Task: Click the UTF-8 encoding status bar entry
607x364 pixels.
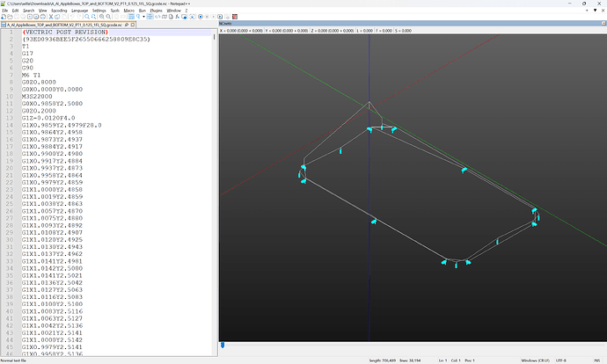Action: tap(561, 360)
